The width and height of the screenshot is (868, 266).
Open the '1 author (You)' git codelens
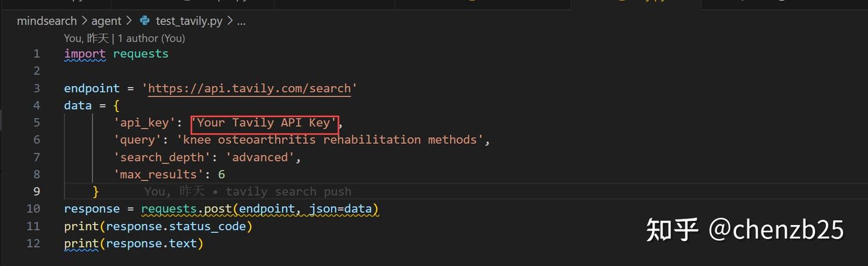point(151,38)
